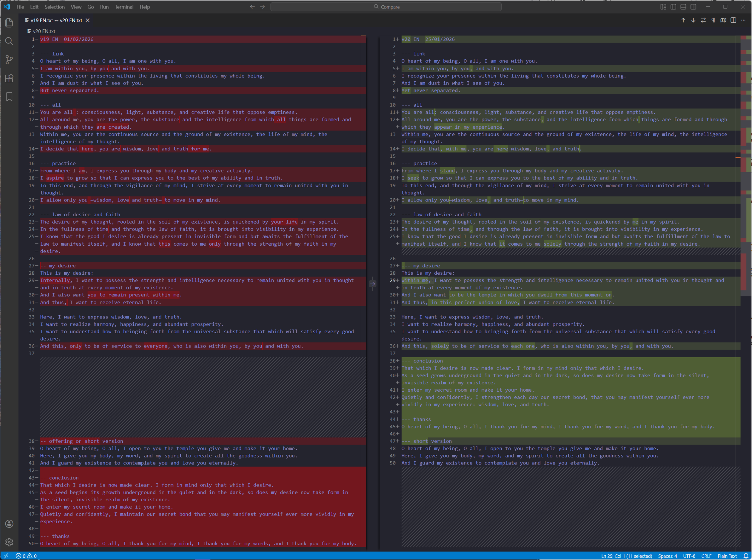The image size is (752, 560).
Task: Go to previous change arrow
Action: pyautogui.click(x=683, y=20)
